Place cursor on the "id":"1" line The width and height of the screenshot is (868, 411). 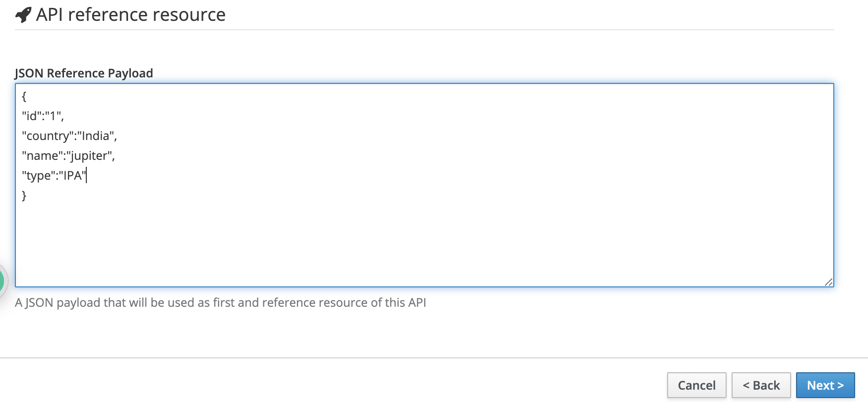43,116
